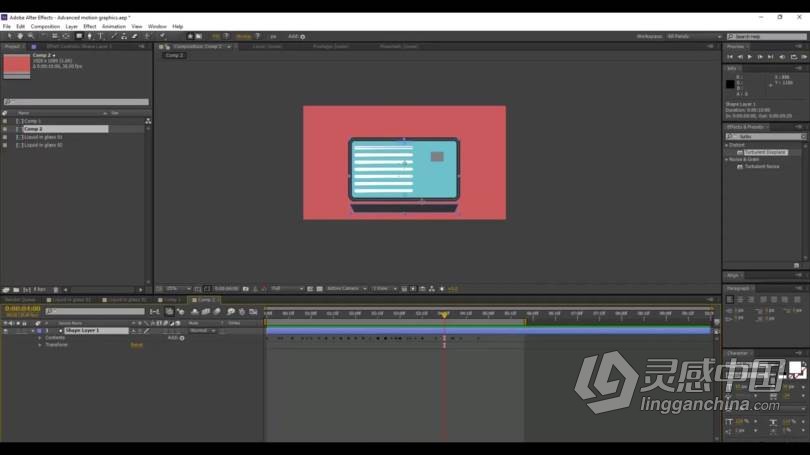Viewport: 810px width, 455px height.
Task: Create new composition from Project panel footer
Action: click(27, 289)
